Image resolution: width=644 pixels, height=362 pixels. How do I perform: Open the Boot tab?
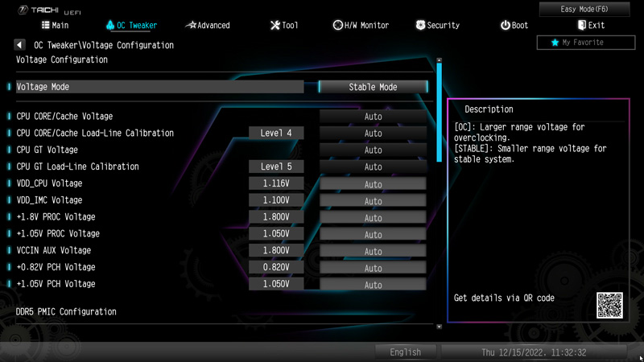click(514, 25)
